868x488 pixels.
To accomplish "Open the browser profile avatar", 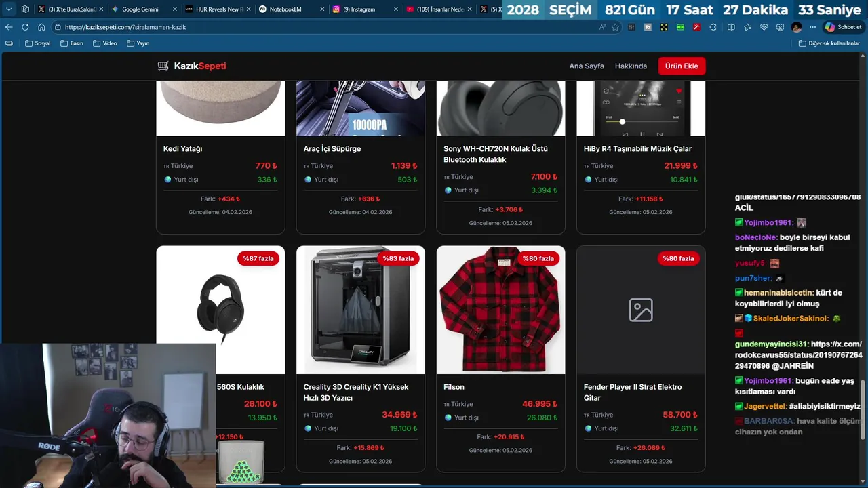I will point(797,27).
